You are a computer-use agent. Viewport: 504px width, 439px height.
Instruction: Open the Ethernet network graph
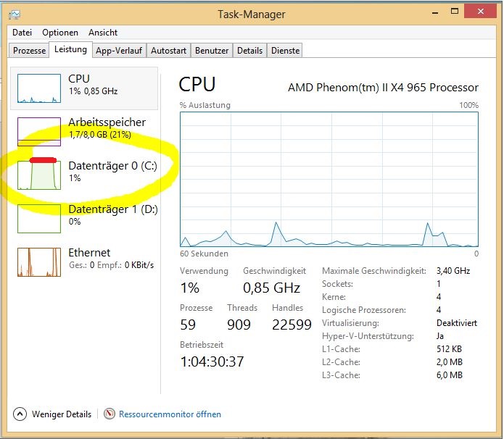[39, 262]
